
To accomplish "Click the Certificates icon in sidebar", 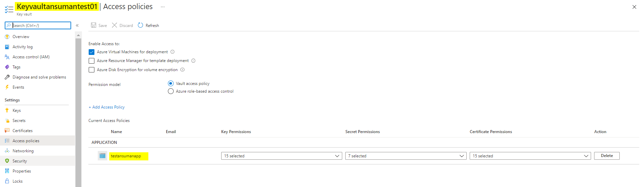I will coord(7,131).
